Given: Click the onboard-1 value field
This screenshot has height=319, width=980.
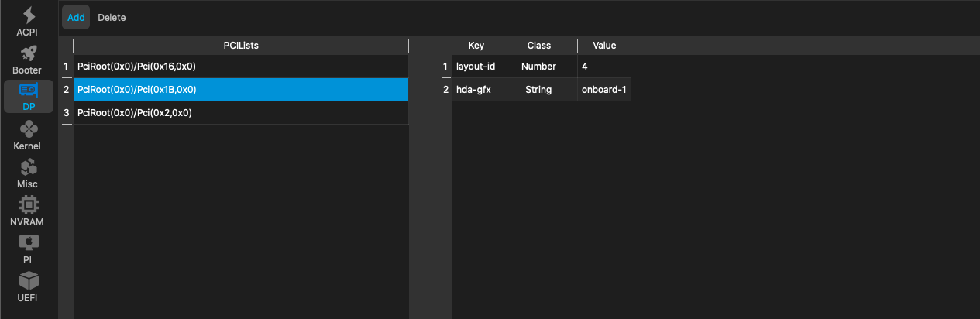Looking at the screenshot, I should [x=603, y=90].
